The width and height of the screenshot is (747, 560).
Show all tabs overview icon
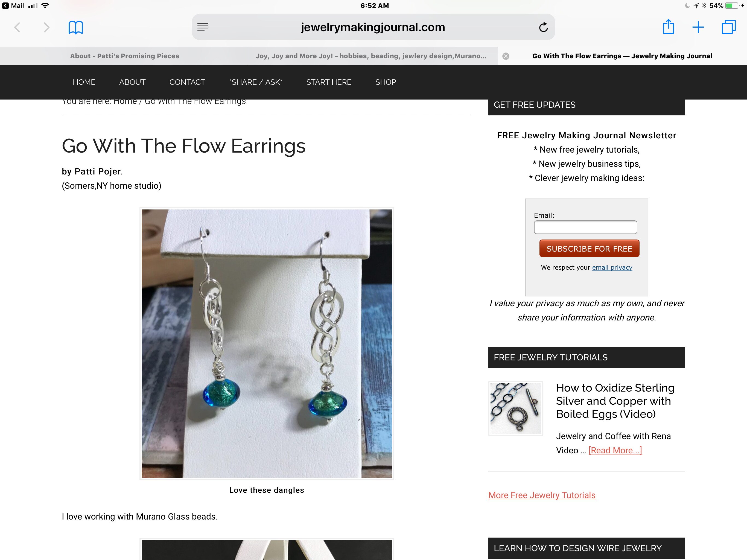(x=728, y=27)
